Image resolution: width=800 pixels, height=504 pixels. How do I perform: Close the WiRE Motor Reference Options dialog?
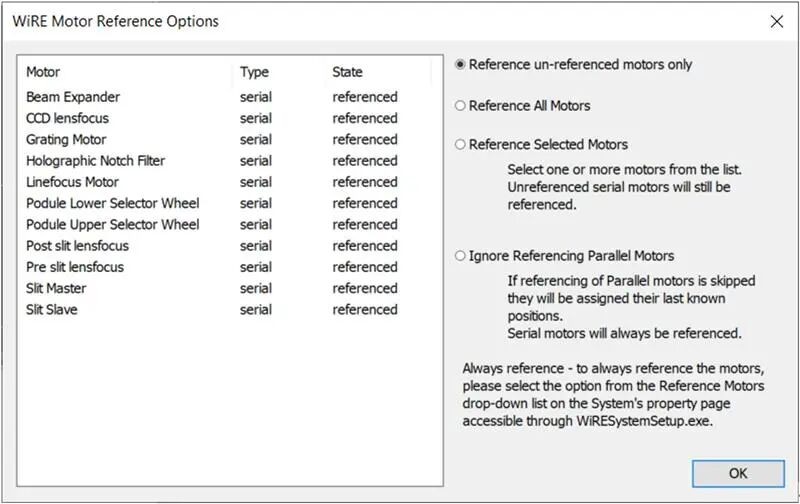(776, 21)
